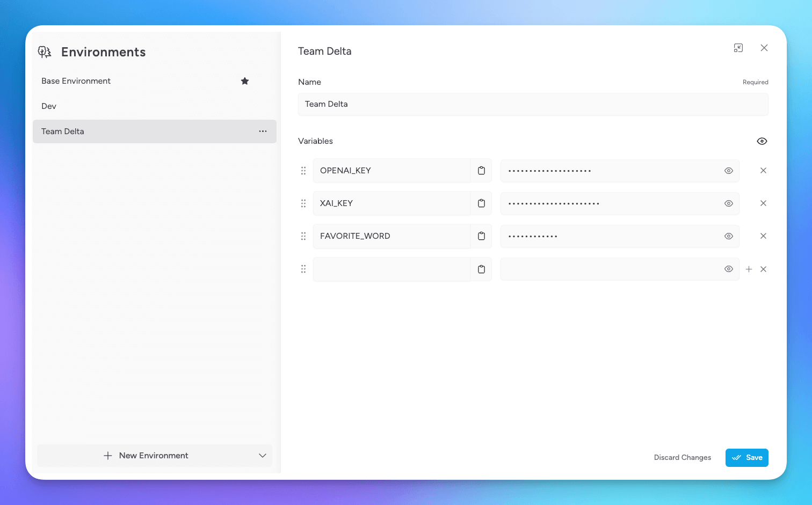Viewport: 812px width, 505px height.
Task: Save the environment changes
Action: pyautogui.click(x=746, y=458)
